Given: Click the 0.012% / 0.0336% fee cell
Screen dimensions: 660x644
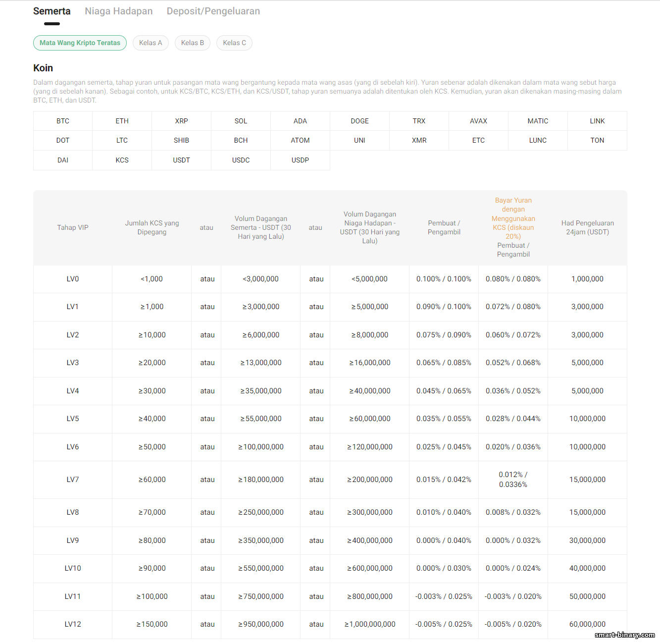Looking at the screenshot, I should [x=513, y=480].
